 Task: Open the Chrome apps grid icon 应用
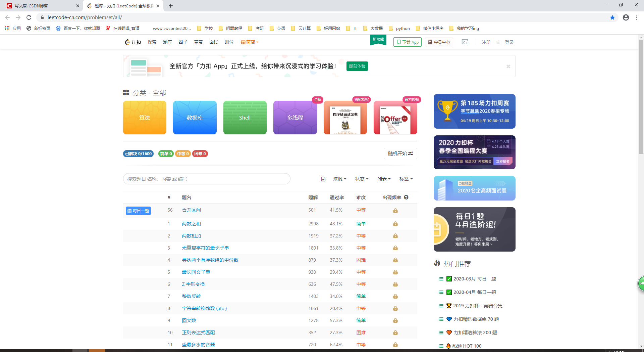point(7,28)
